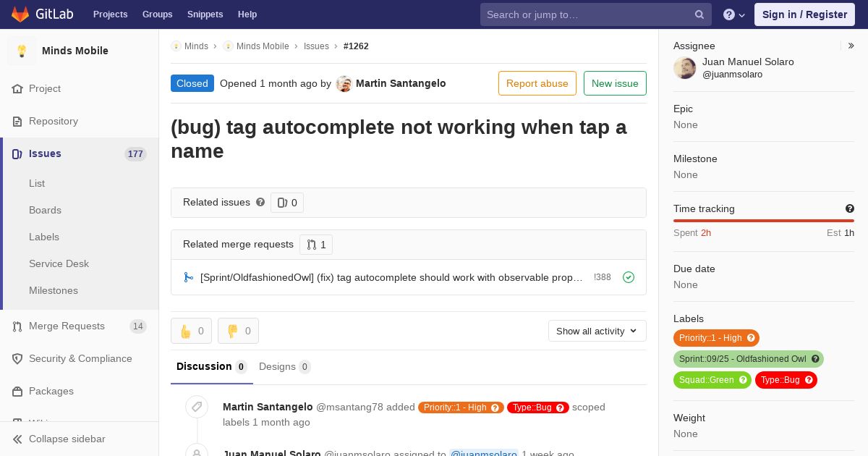The image size is (868, 456).
Task: Click the thumbs up reaction
Action: [x=191, y=331]
